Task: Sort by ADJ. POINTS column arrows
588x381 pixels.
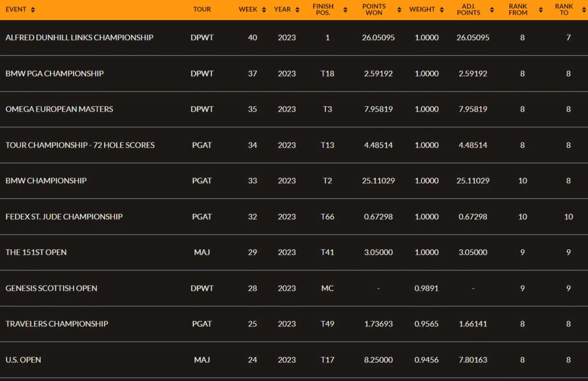Action: tap(492, 10)
